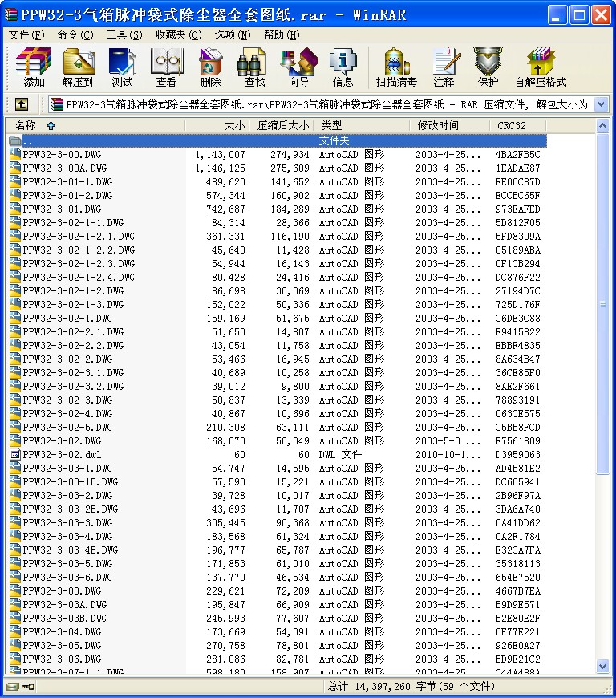Sort by 类型 column header

pyautogui.click(x=362, y=125)
